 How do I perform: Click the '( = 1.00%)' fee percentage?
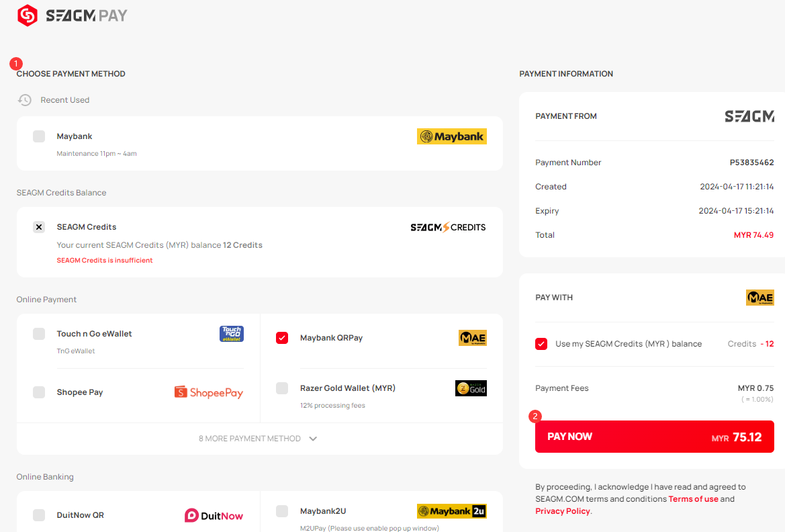pyautogui.click(x=757, y=399)
